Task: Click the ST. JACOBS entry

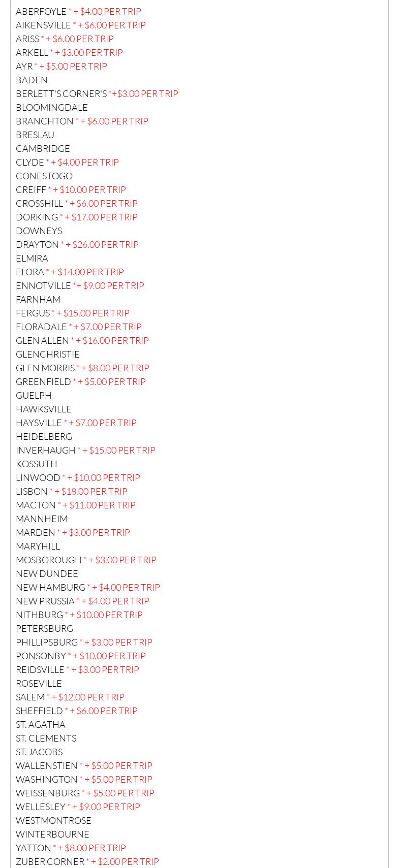Action: point(39,752)
